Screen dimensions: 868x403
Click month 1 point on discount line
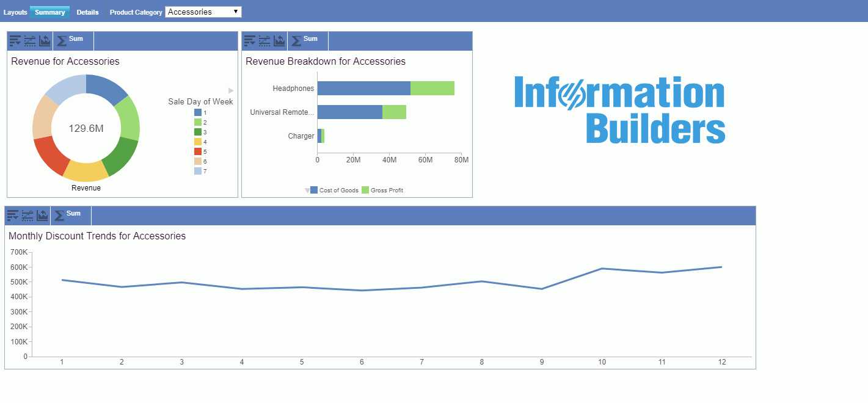point(62,280)
